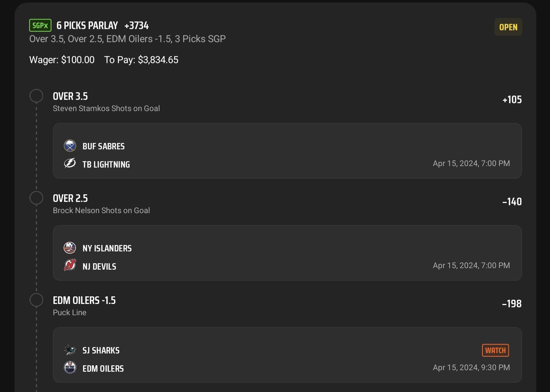This screenshot has width=550, height=392.
Task: Tap the OPEN status badge
Action: click(508, 27)
